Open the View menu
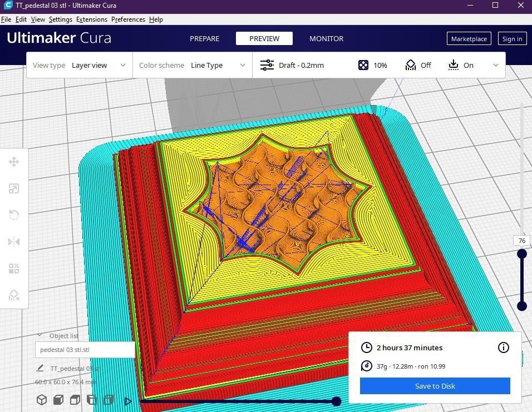The image size is (532, 412). tap(38, 19)
